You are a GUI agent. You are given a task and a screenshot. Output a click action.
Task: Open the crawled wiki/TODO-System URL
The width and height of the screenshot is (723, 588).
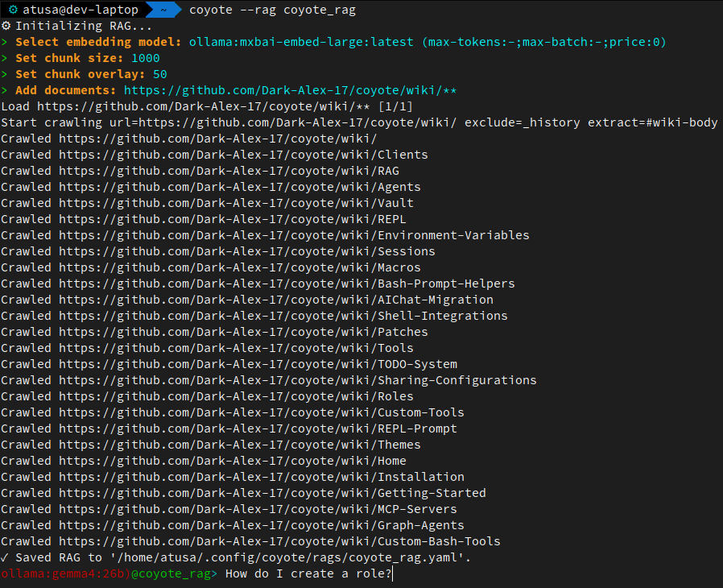[258, 364]
